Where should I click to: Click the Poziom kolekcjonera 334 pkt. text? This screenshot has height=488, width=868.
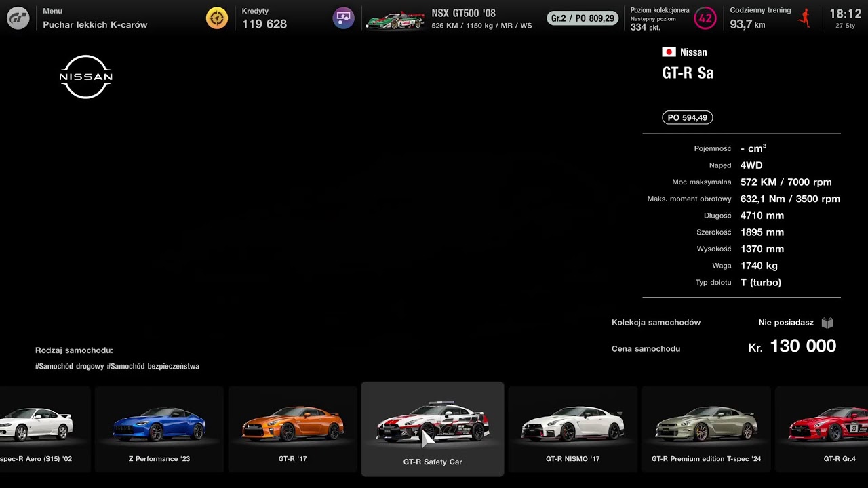tap(660, 19)
